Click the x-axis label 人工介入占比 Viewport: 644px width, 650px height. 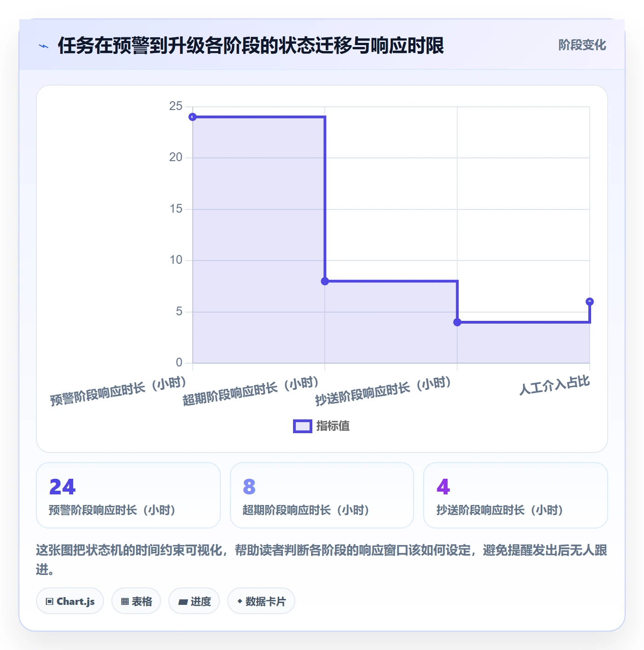point(555,385)
